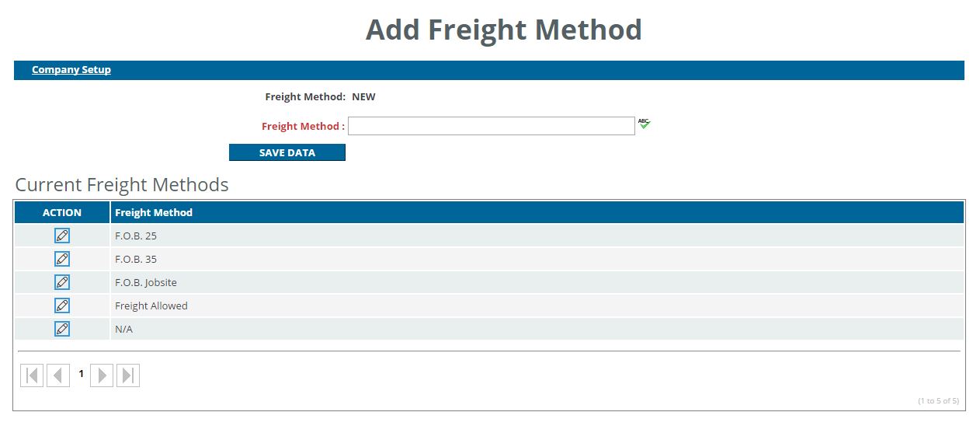
Task: Click the Save Data button
Action: pos(287,152)
